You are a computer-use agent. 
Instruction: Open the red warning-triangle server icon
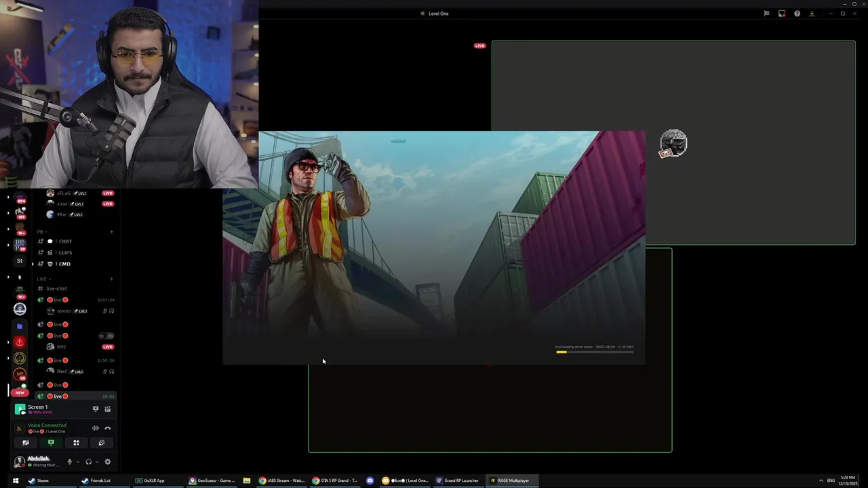pyautogui.click(x=20, y=342)
